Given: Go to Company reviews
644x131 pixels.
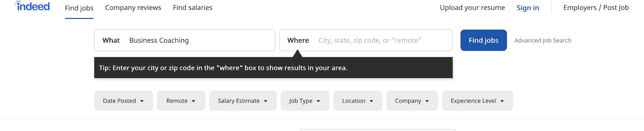Looking at the screenshot, I should coord(133,8).
